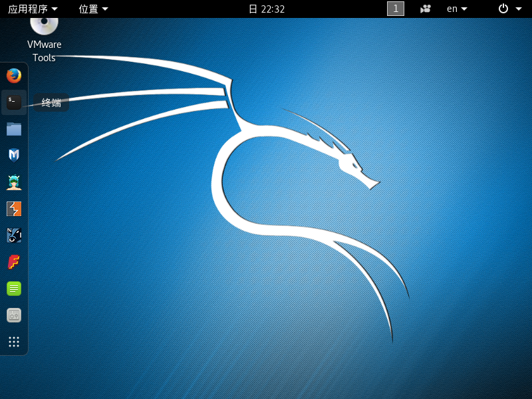Launch the Tweak Tool dock icon
The image size is (532, 399).
click(14, 315)
